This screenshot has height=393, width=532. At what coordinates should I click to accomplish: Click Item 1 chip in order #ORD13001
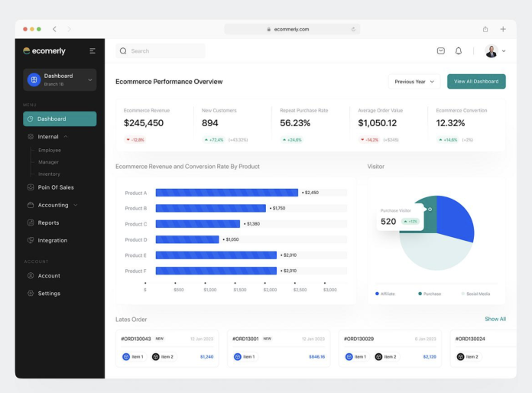click(x=245, y=357)
